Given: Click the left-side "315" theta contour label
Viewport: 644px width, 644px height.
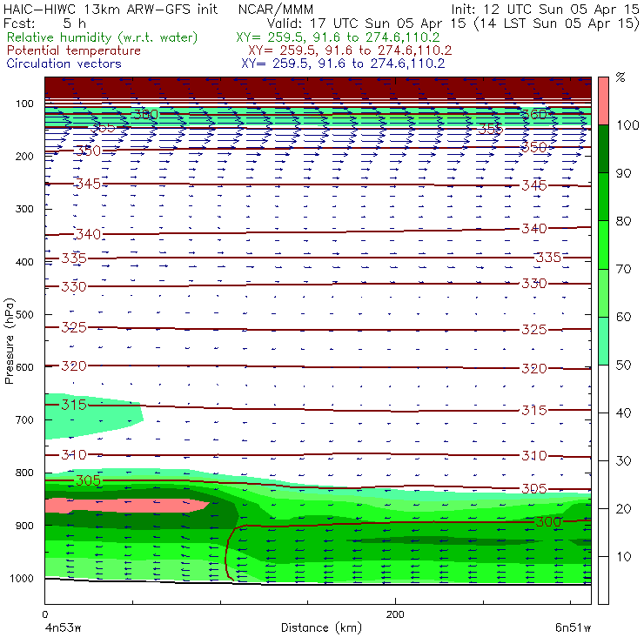Looking at the screenshot, I should point(74,405).
